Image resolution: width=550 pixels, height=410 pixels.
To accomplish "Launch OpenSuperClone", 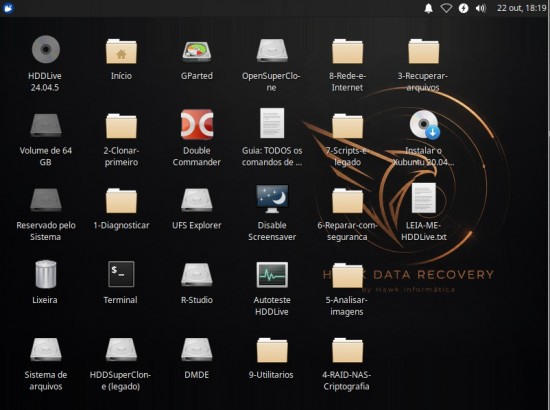I will coord(272,51).
